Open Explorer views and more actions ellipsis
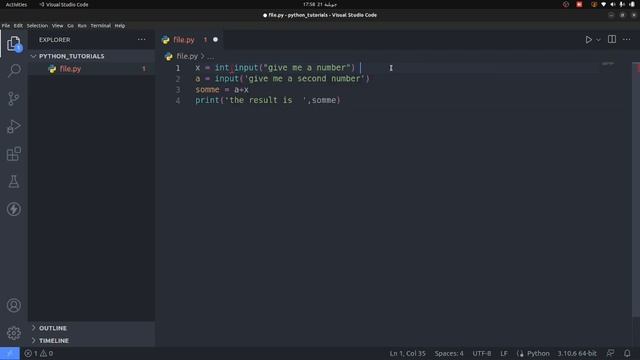Image resolution: width=640 pixels, height=360 pixels. tap(142, 40)
